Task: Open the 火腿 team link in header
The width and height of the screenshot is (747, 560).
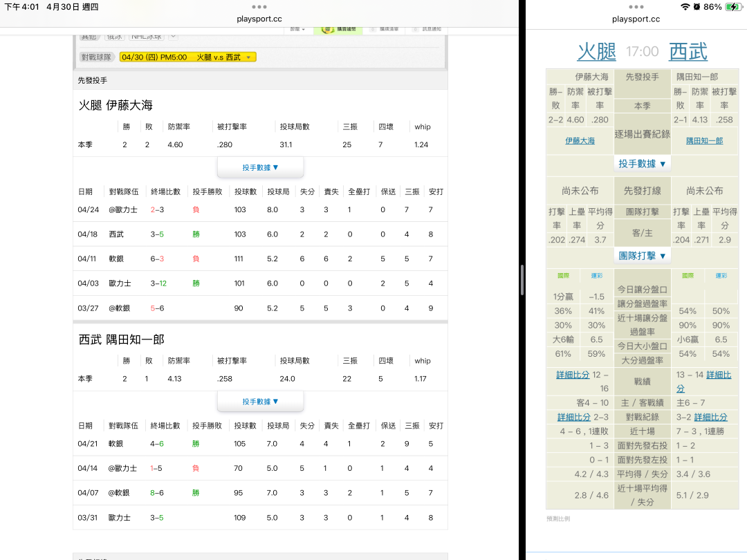Action: [596, 51]
